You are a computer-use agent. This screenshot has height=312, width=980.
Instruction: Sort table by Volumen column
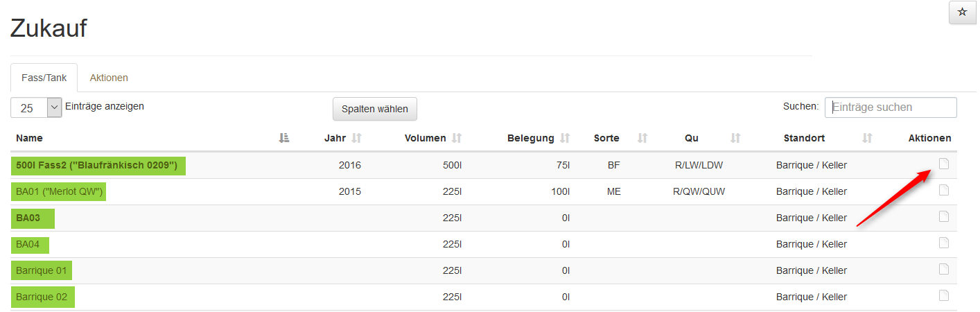tap(457, 138)
